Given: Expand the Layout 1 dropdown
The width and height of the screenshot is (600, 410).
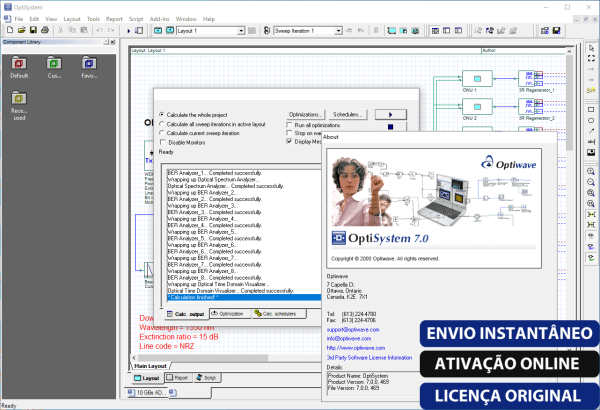Looking at the screenshot, I should pos(241,31).
